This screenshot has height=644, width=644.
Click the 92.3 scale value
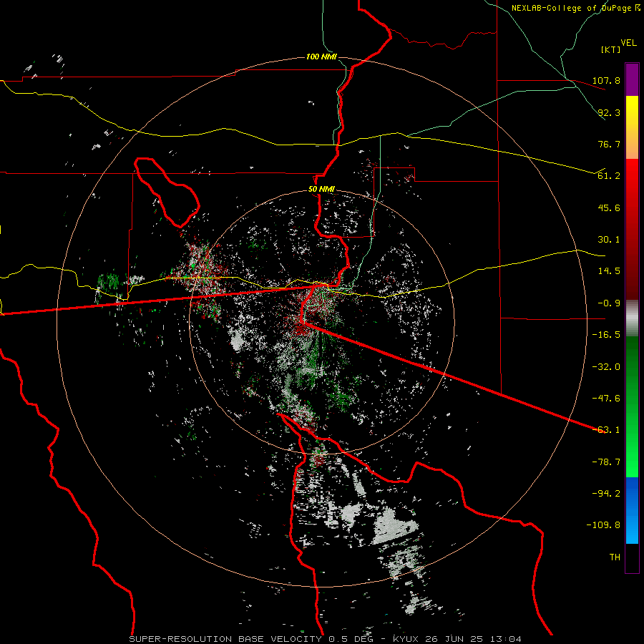[609, 112]
